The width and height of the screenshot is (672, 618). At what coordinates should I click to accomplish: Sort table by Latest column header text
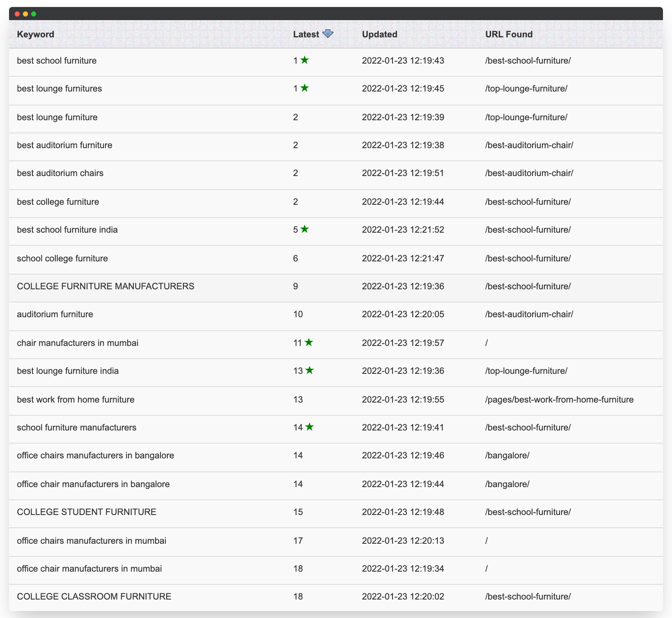pos(306,34)
